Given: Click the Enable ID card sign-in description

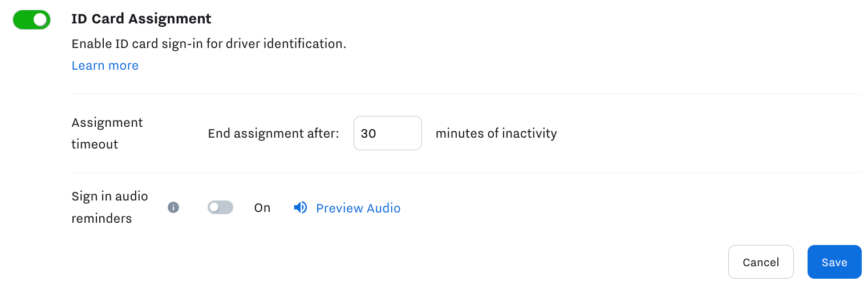Looking at the screenshot, I should point(209,44).
